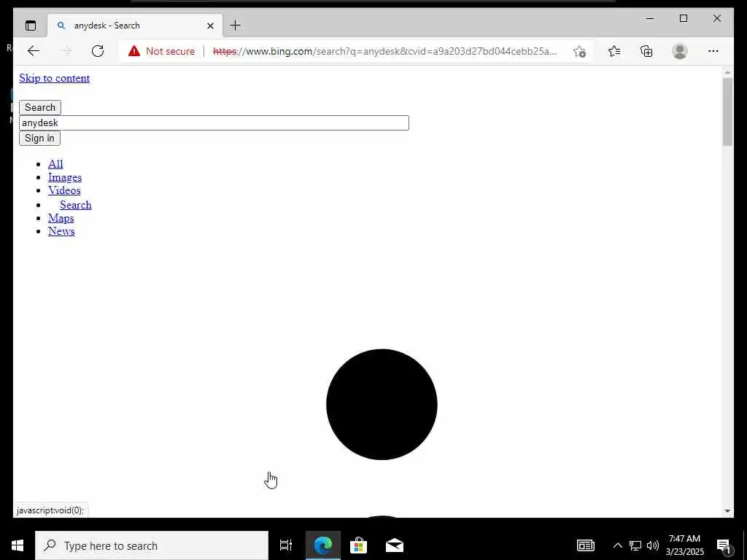747x560 pixels.
Task: Click the scrollbar down arrow
Action: click(x=727, y=511)
